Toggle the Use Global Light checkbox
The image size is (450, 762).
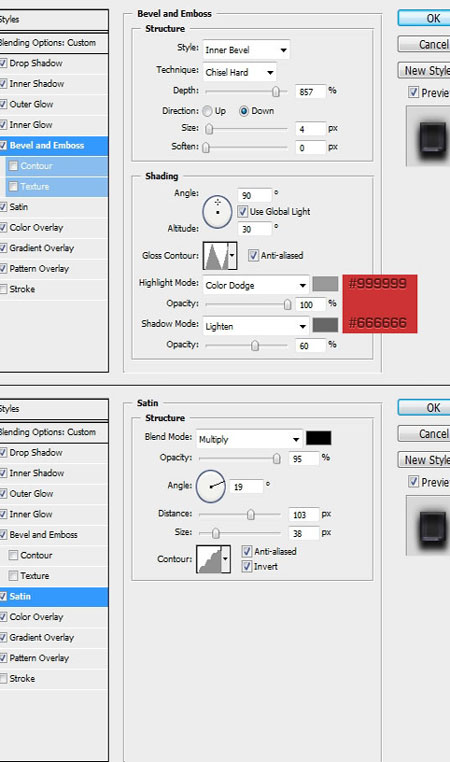coord(242,211)
